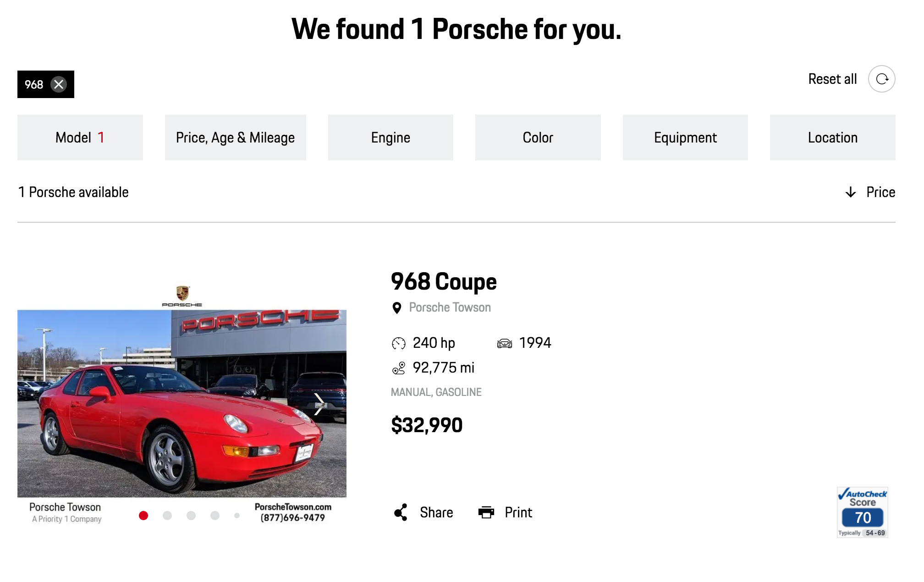This screenshot has width=924, height=582.
Task: Open the Equipment filter
Action: pyautogui.click(x=685, y=137)
